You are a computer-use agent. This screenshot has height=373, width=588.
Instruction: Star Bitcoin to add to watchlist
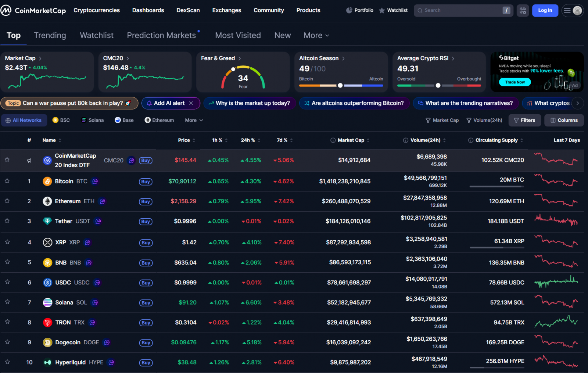7,181
